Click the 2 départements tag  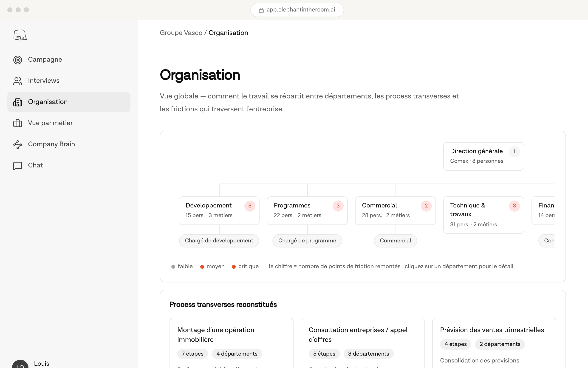tap(500, 344)
